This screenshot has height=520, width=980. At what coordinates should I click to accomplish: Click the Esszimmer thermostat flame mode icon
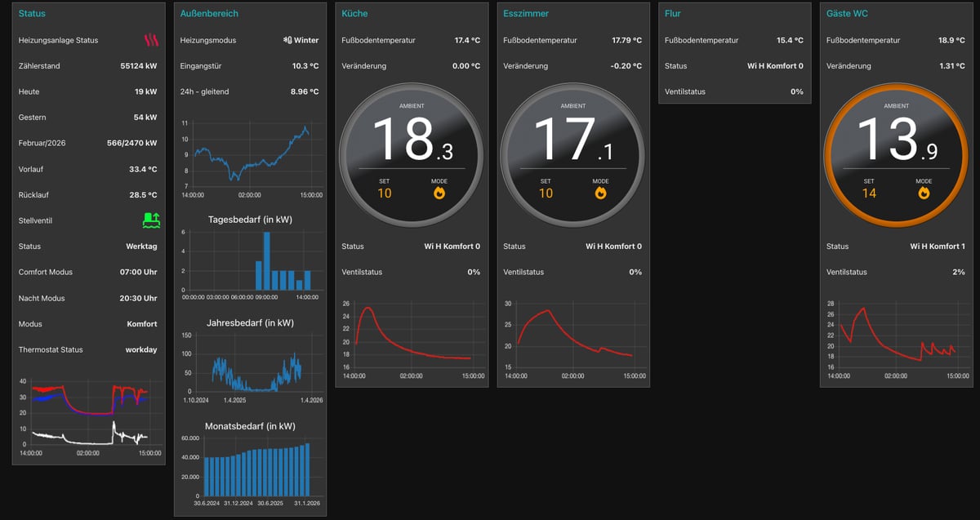(x=600, y=193)
